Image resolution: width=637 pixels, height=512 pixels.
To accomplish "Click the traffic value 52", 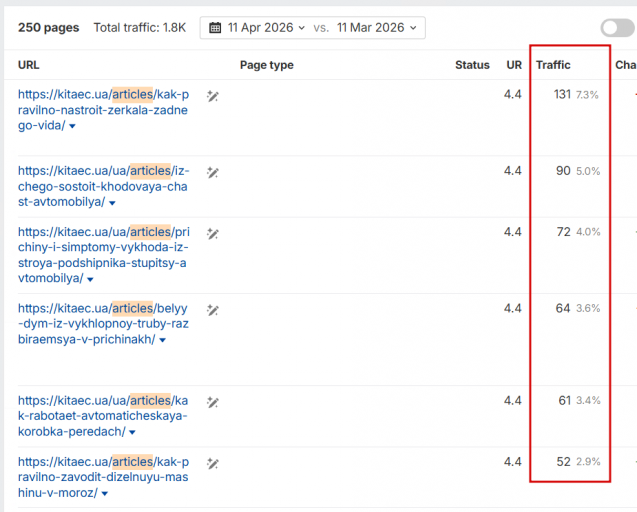I will pyautogui.click(x=563, y=462).
